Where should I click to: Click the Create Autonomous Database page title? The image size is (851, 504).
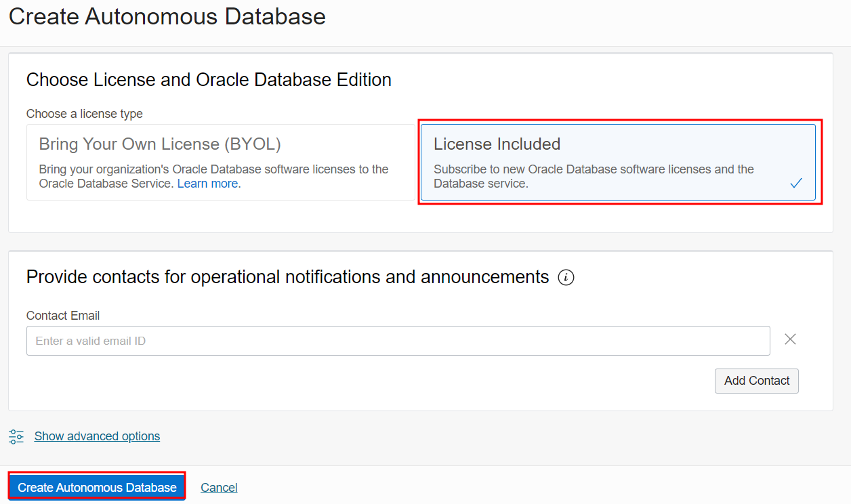pyautogui.click(x=167, y=16)
